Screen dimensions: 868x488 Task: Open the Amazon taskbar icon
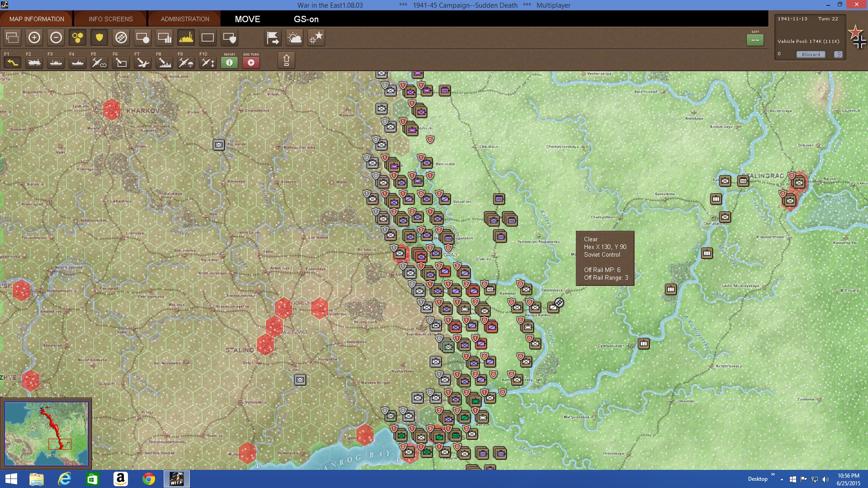click(120, 479)
